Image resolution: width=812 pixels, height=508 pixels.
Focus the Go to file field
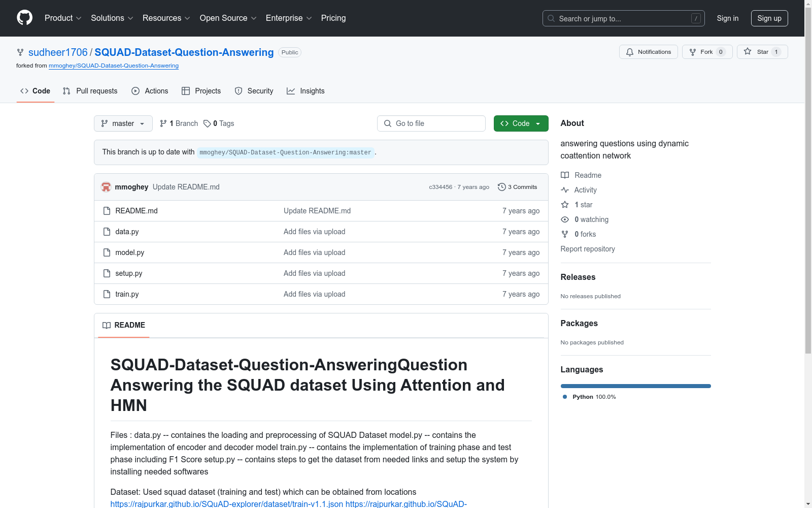(x=431, y=123)
